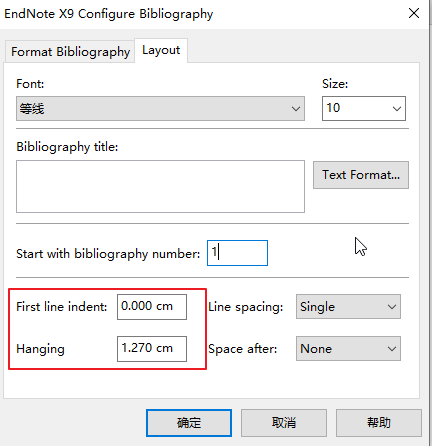Select the Layout tab

(x=161, y=50)
